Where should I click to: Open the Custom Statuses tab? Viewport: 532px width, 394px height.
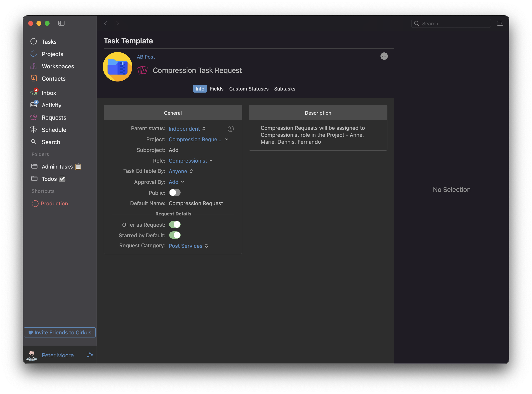248,89
